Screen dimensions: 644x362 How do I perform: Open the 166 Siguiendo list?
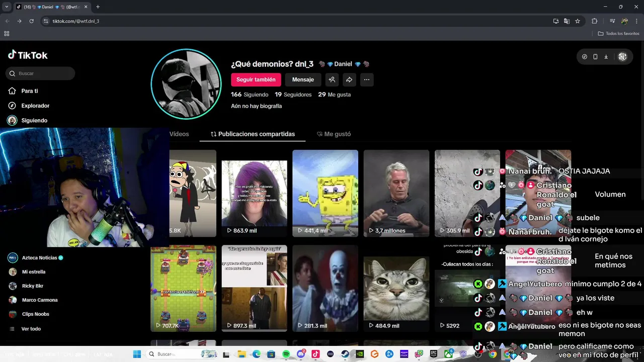pos(250,95)
